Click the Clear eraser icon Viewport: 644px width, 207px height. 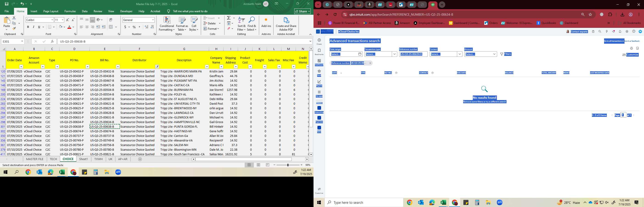(229, 29)
